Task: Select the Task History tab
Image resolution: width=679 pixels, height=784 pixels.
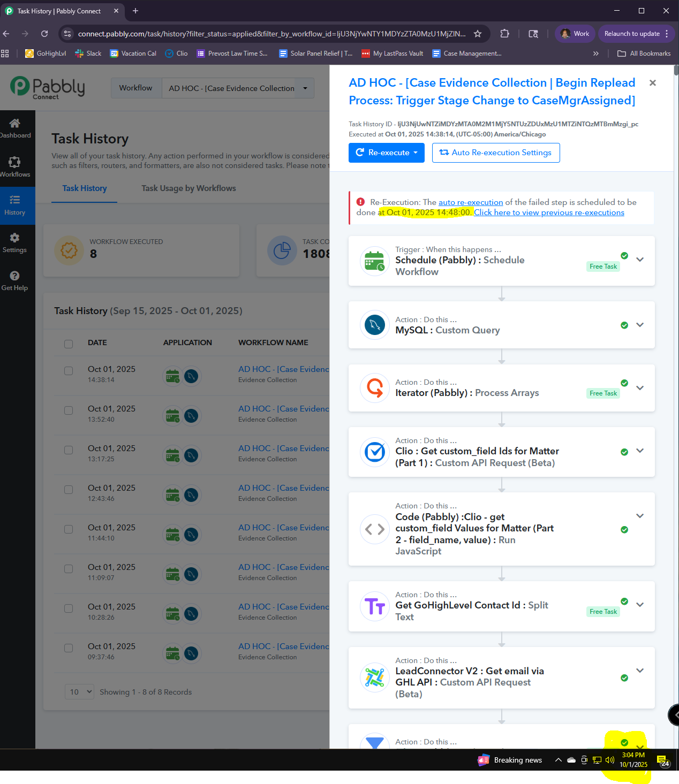Action: (x=85, y=188)
